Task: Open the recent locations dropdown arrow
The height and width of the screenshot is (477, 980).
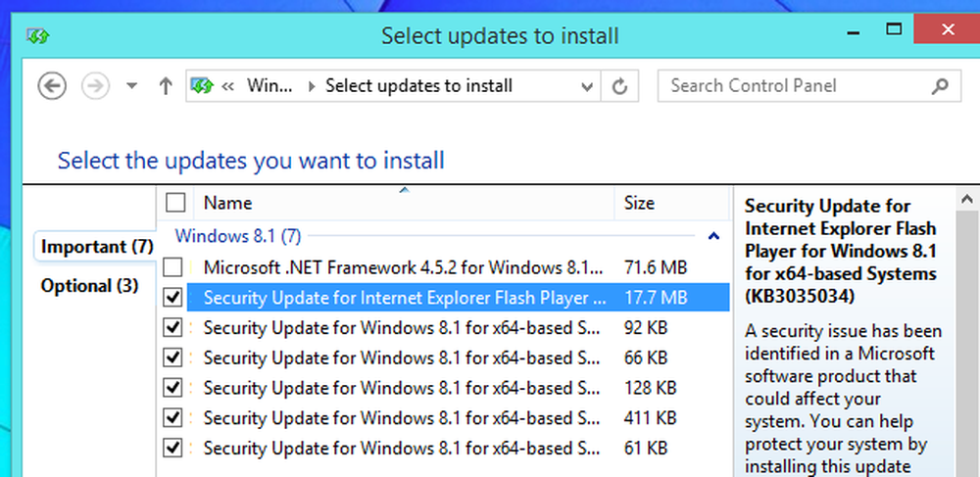Action: tap(131, 86)
